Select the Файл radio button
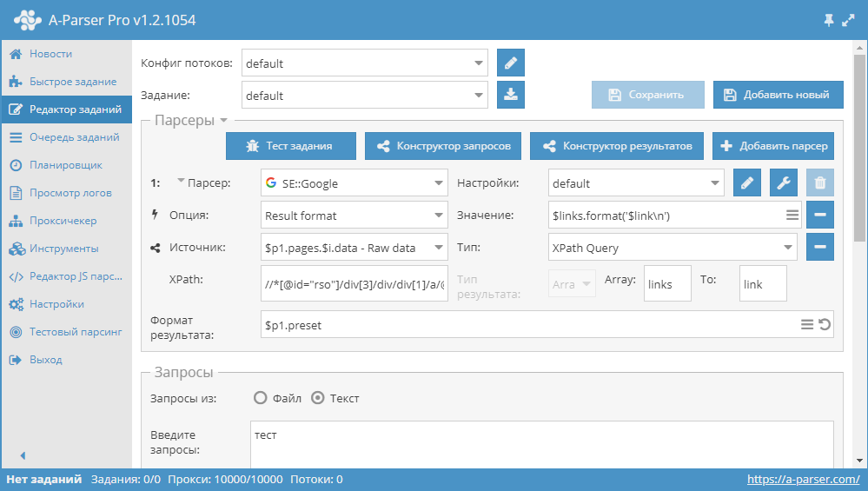Viewport: 868px width, 491px height. click(260, 398)
